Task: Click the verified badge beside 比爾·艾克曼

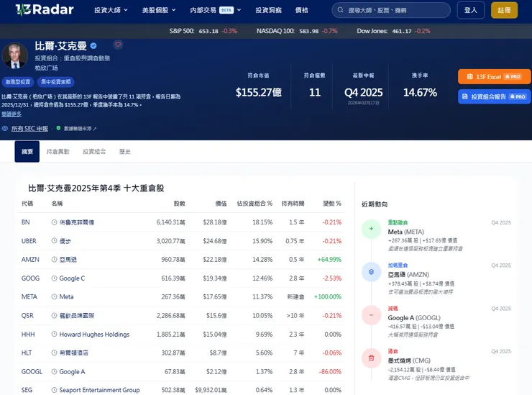Action: click(x=93, y=46)
